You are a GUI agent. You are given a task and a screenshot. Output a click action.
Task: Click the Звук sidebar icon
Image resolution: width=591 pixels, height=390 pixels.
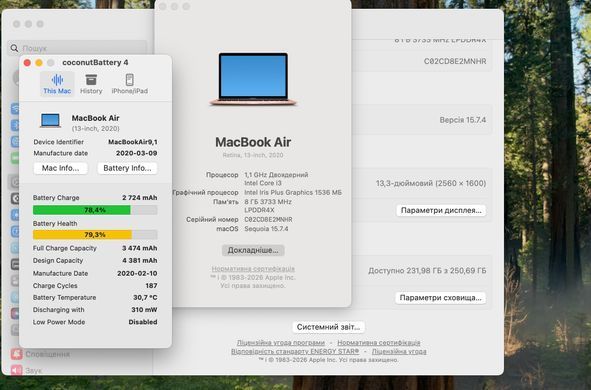[16, 370]
